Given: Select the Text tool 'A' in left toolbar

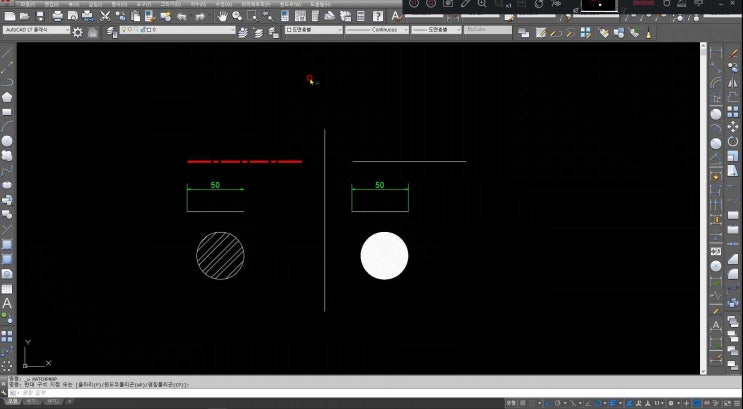Looking at the screenshot, I should tap(7, 302).
